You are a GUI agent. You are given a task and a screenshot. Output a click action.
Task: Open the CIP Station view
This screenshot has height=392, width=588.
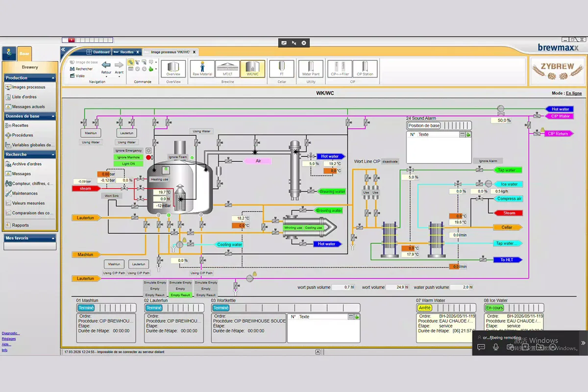[365, 69]
